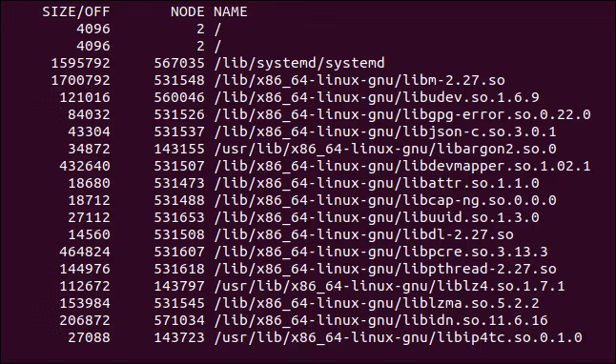
Task: Select the /lib/systemd/systemd path
Action: [299, 63]
